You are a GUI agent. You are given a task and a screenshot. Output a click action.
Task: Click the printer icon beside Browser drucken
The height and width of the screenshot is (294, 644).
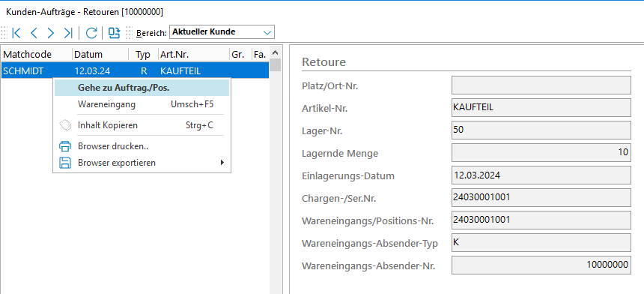coord(65,146)
